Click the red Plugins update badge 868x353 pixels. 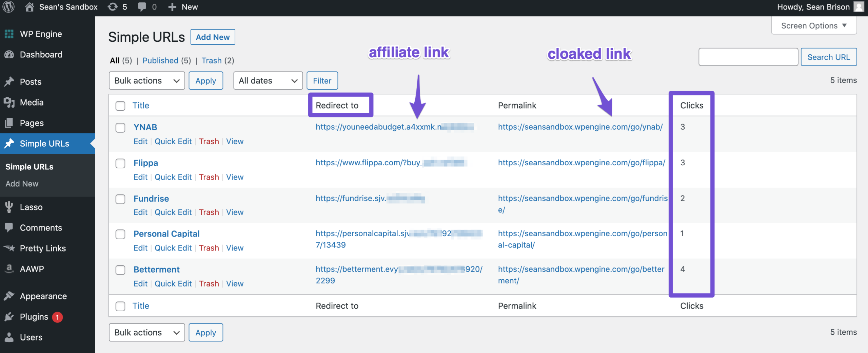(57, 317)
